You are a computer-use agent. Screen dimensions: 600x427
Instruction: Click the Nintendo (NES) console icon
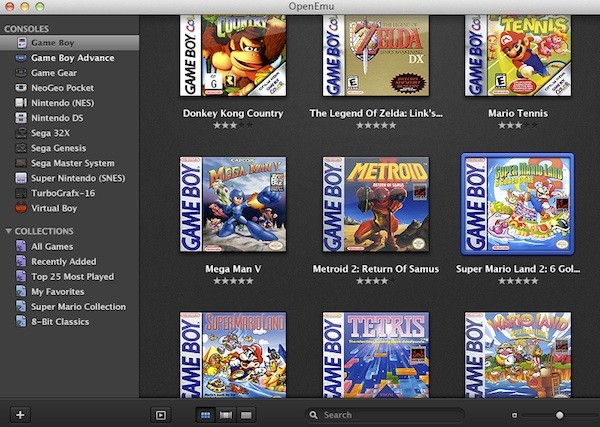click(x=21, y=103)
